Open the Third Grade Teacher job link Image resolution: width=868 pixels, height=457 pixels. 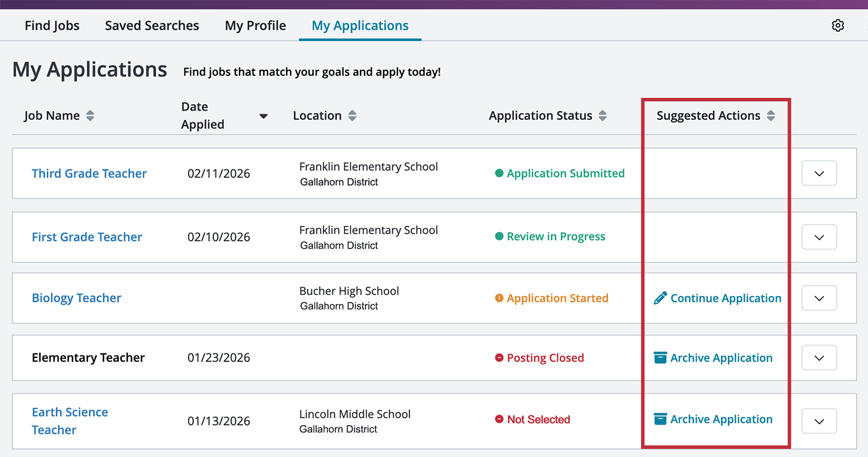point(89,174)
